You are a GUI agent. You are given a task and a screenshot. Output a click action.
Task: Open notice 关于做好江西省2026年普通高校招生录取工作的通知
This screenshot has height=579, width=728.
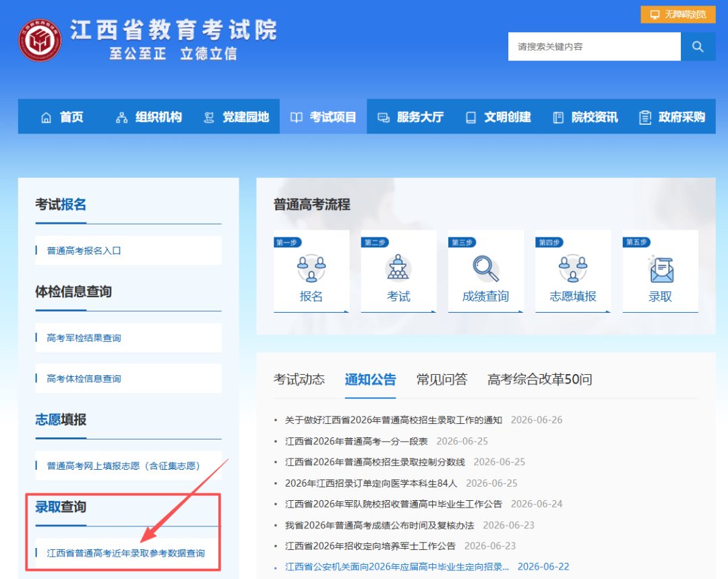[x=394, y=420]
